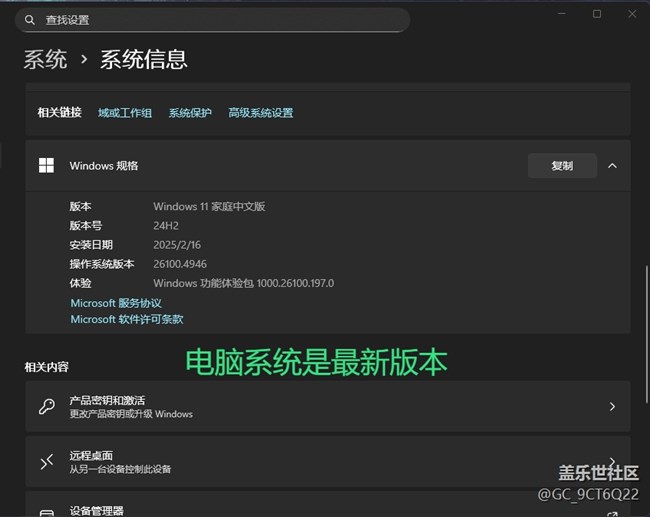The image size is (650, 517).
Task: Maximize the Settings window
Action: click(597, 14)
